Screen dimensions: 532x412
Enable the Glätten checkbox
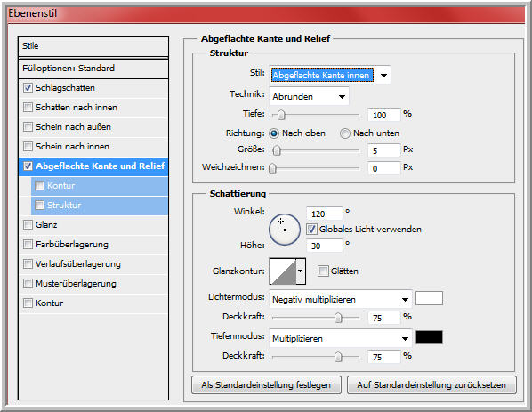[x=323, y=271]
